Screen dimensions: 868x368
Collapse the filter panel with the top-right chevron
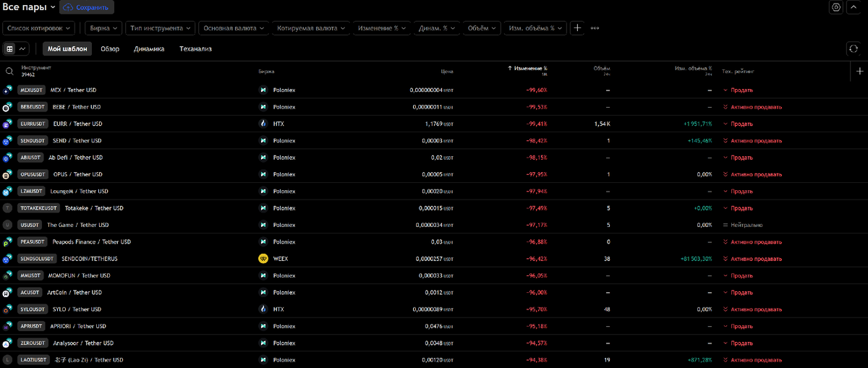click(x=854, y=7)
